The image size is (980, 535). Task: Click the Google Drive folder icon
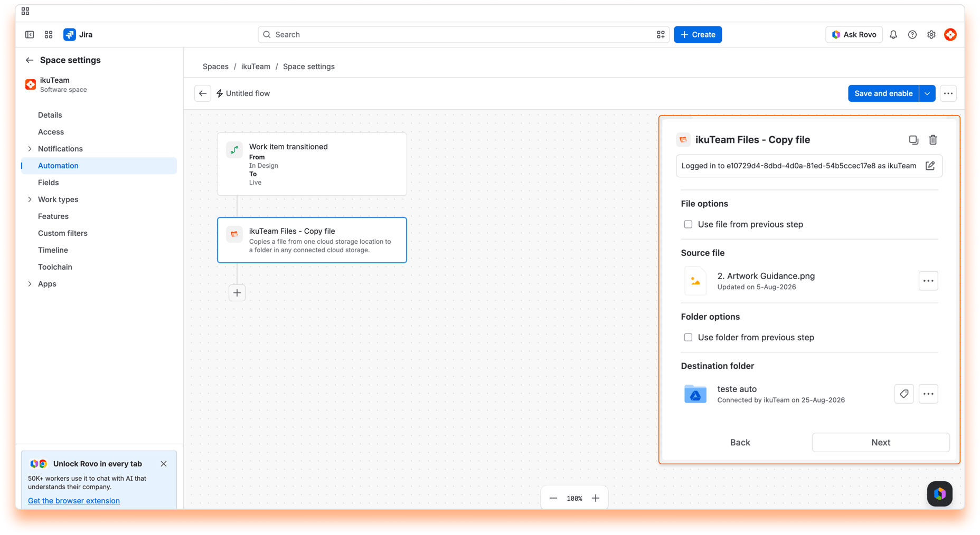point(695,394)
